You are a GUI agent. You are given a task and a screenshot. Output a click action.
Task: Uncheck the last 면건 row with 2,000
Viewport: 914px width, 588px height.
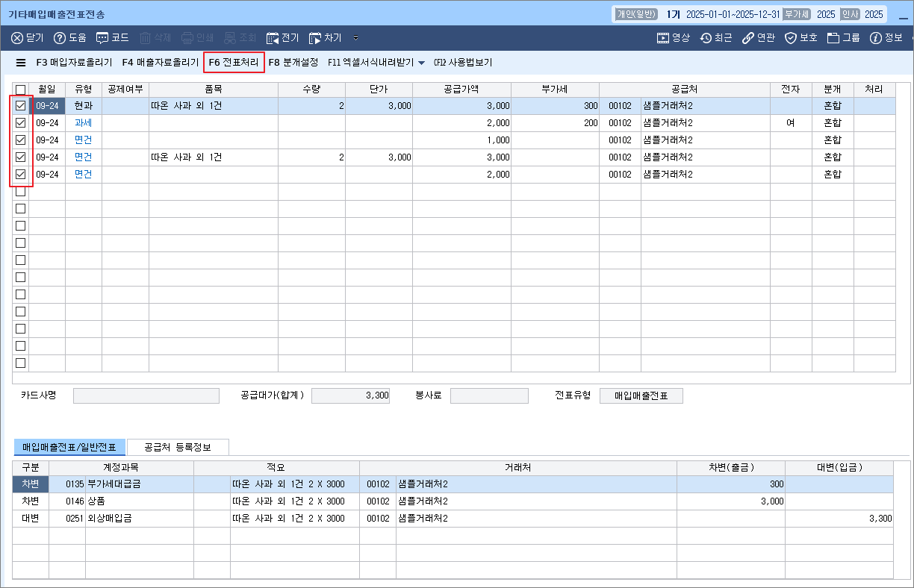click(21, 175)
